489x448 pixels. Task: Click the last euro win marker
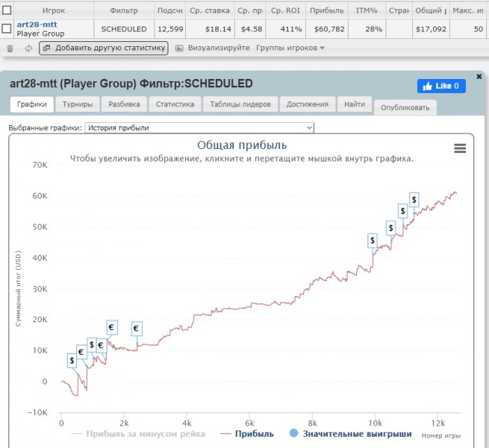pyautogui.click(x=136, y=328)
